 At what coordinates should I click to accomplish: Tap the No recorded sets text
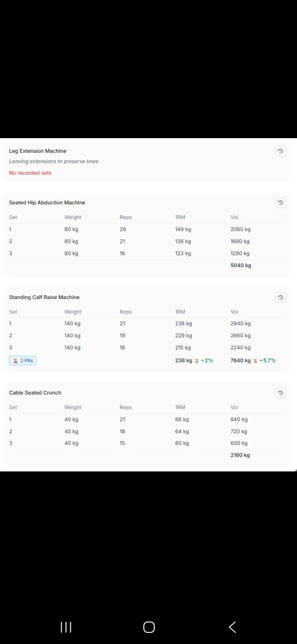point(30,173)
